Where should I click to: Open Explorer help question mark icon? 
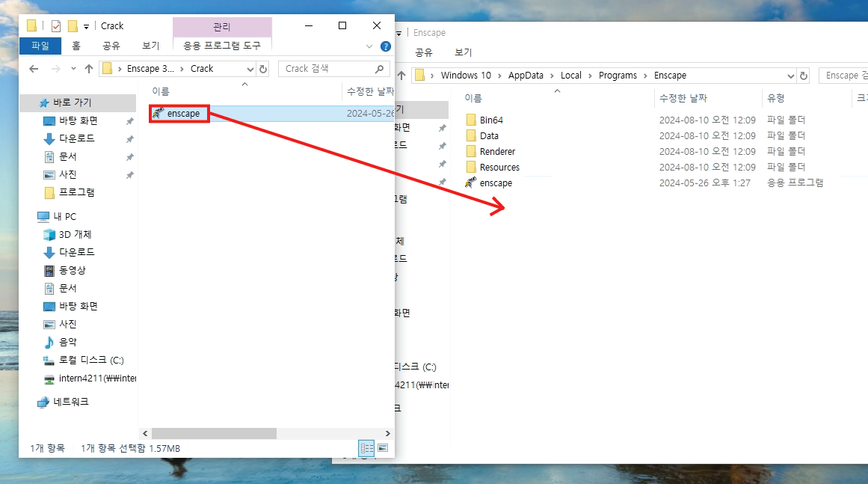click(386, 46)
